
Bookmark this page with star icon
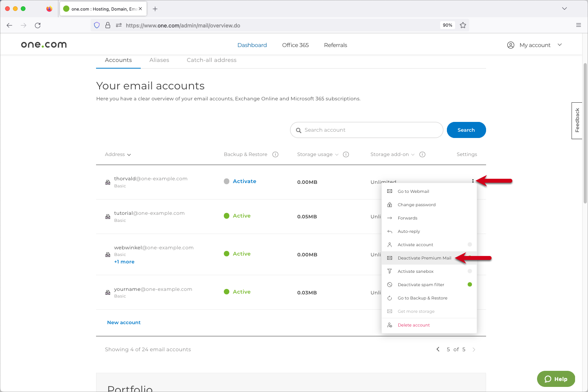coord(463,25)
